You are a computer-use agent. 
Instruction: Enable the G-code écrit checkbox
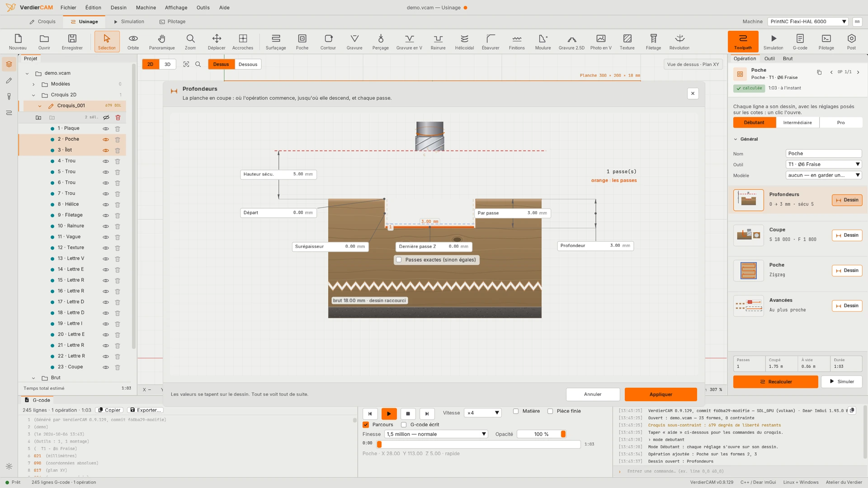pos(404,425)
